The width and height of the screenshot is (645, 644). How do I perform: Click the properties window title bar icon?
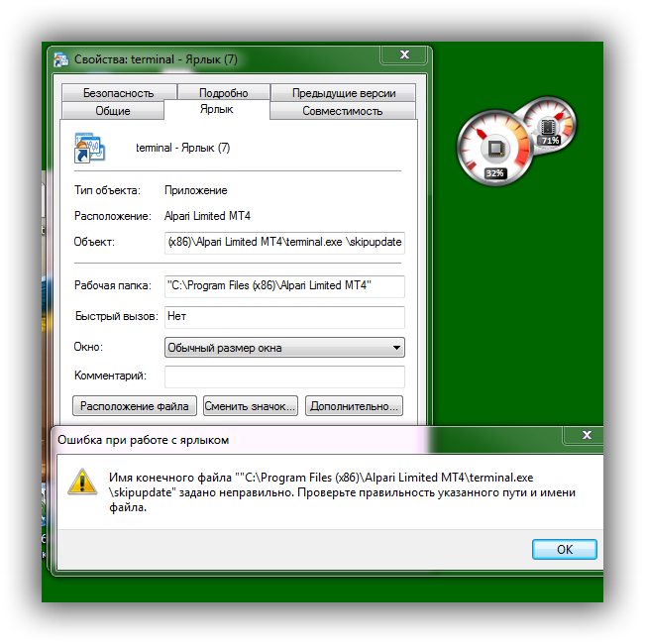click(x=61, y=60)
